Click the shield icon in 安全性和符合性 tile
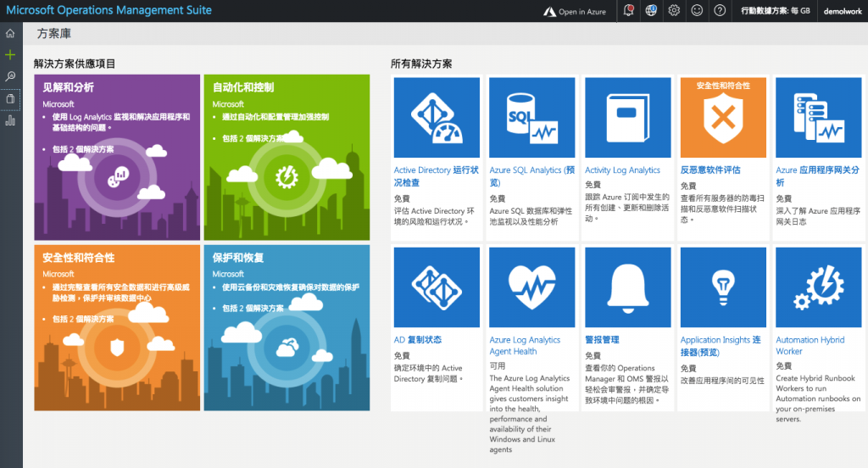The height and width of the screenshot is (468, 868). (117, 348)
